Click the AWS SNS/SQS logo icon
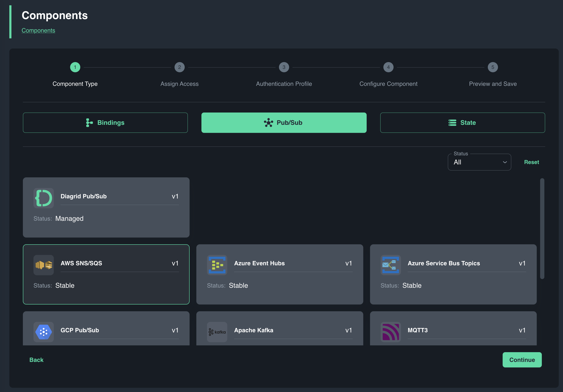 tap(44, 265)
